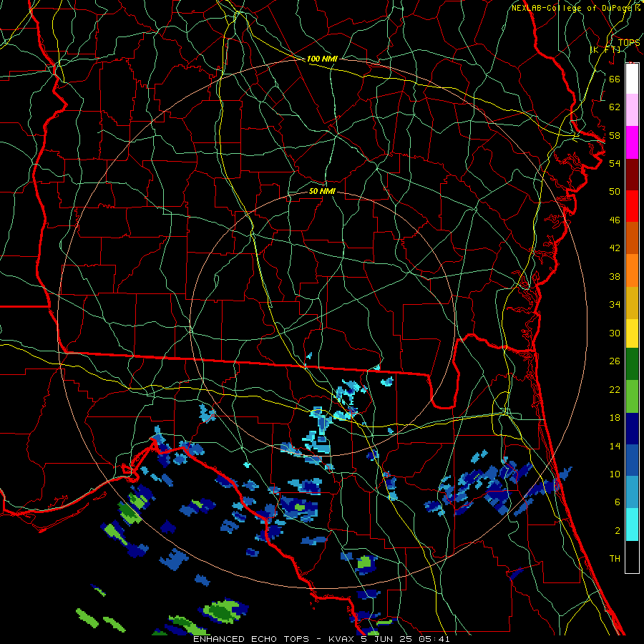Click the '34' legend value
The width and height of the screenshot is (644, 644).
point(615,305)
